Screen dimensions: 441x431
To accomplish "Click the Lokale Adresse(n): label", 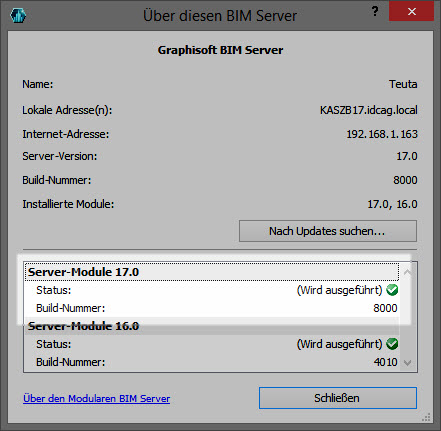I will click(67, 110).
